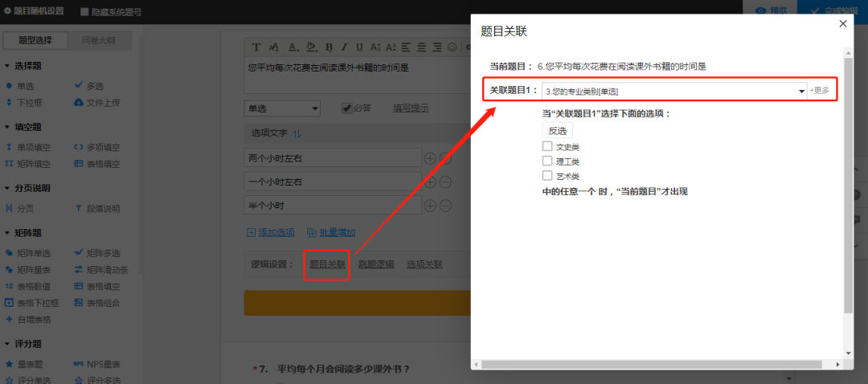Add a 量表题 scale question

[x=24, y=364]
